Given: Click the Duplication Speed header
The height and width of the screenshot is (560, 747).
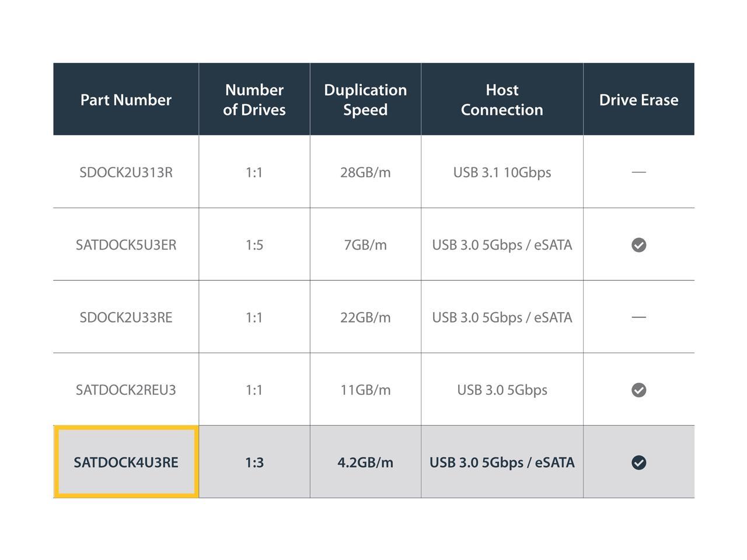Looking at the screenshot, I should [365, 100].
